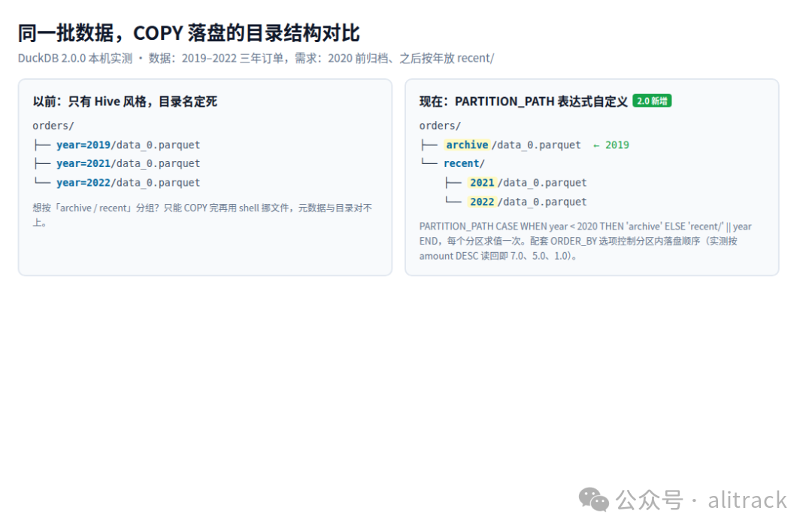Image resolution: width=812 pixels, height=532 pixels.
Task: Select 2021/data_0.parquet under recent
Action: [x=516, y=183]
